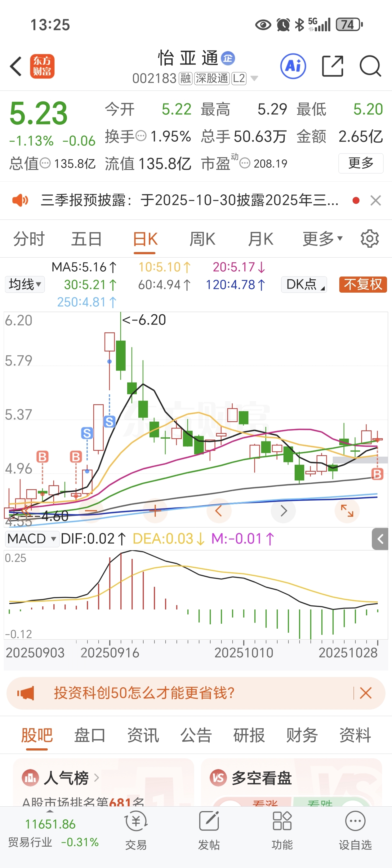This screenshot has width=392, height=868.
Task: Zoom in chart with plus icon
Action: (155, 511)
